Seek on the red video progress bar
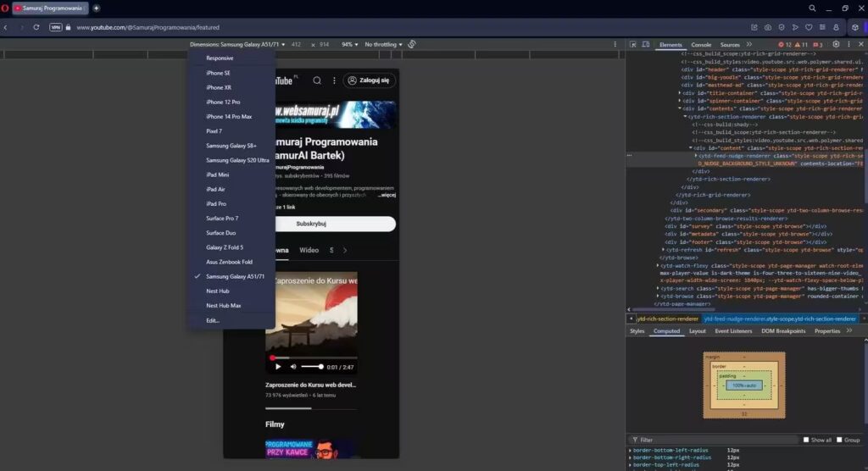Viewport: 868px width, 471px height. click(x=312, y=358)
